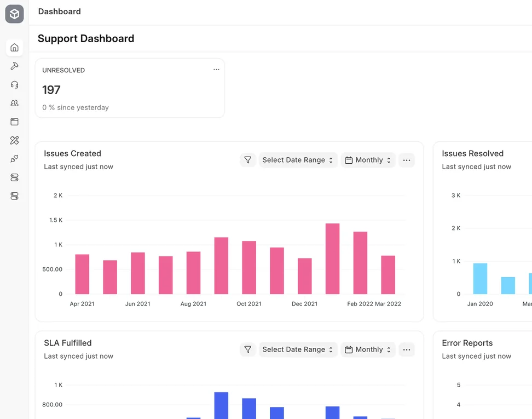Screen dimensions: 532x419
Task: Open the users group sidebar icon
Action: click(14, 103)
